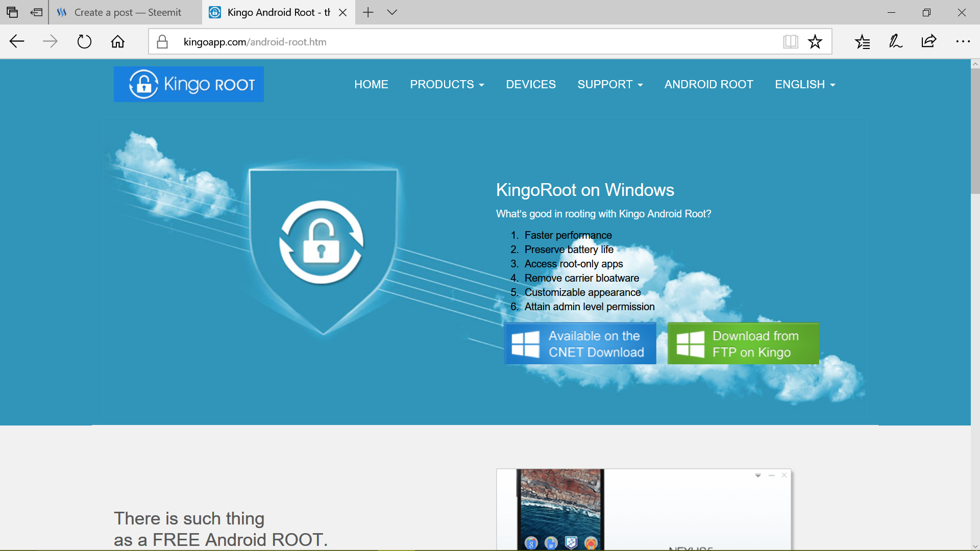This screenshot has width=980, height=551.
Task: Add page to favorites star
Action: (x=815, y=41)
